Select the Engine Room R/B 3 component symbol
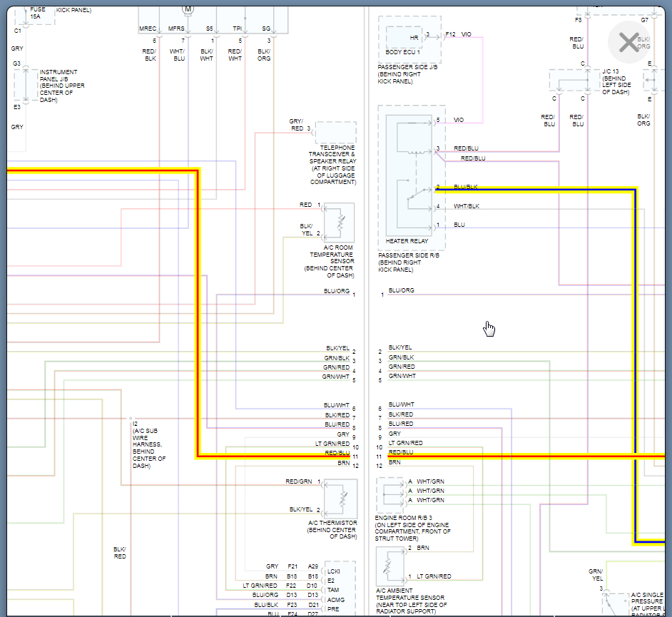 390,490
